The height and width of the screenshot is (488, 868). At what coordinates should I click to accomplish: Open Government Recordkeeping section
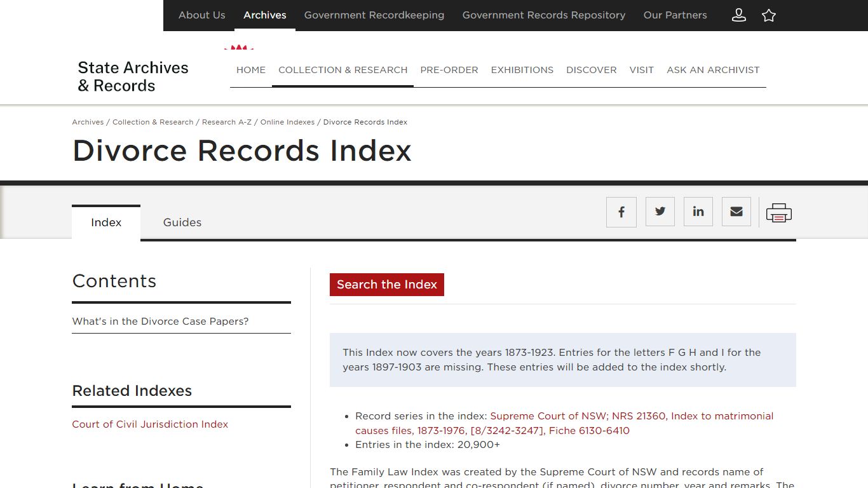pos(374,15)
